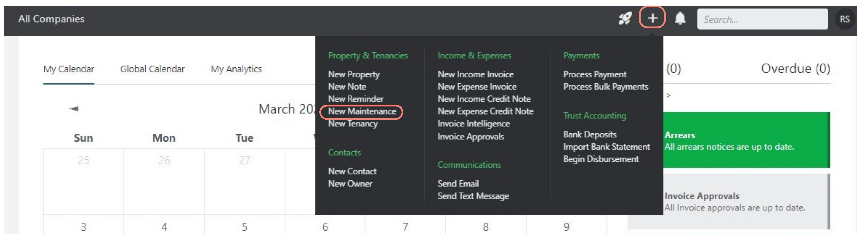Click the rocket launch icon
Screen dimensions: 868x246
[x=625, y=18]
